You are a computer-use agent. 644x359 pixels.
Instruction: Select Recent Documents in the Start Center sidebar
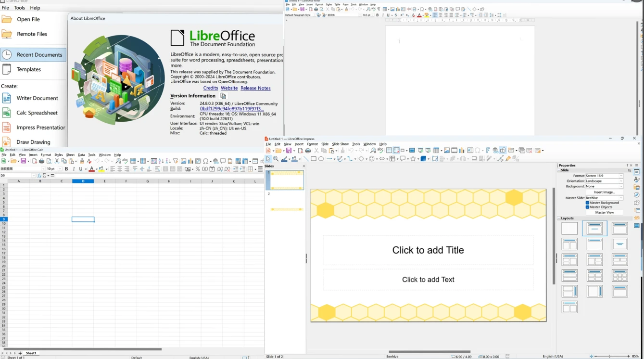[x=34, y=54]
